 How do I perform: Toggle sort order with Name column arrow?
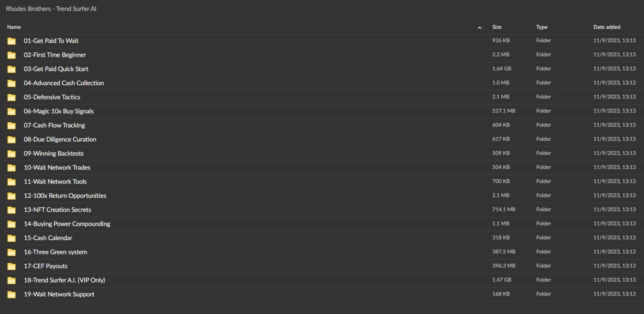pos(479,27)
